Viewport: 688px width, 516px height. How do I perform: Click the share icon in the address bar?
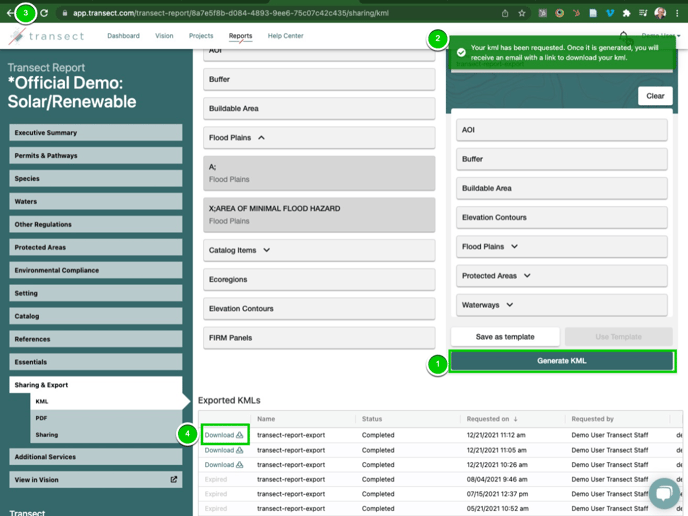tap(505, 13)
